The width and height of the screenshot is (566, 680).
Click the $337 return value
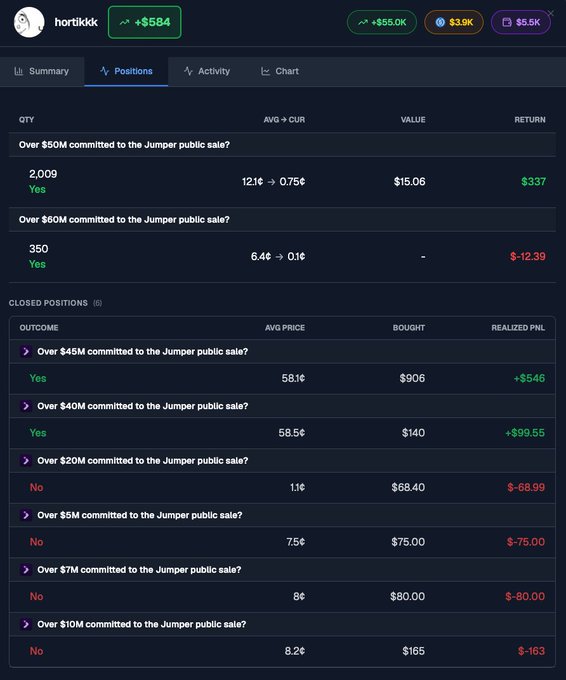[x=533, y=182]
